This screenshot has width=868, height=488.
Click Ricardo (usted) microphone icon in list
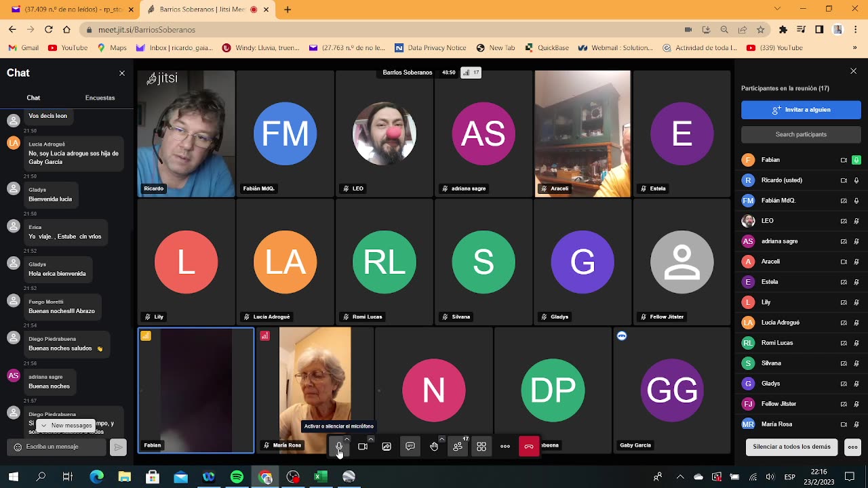pos(856,180)
